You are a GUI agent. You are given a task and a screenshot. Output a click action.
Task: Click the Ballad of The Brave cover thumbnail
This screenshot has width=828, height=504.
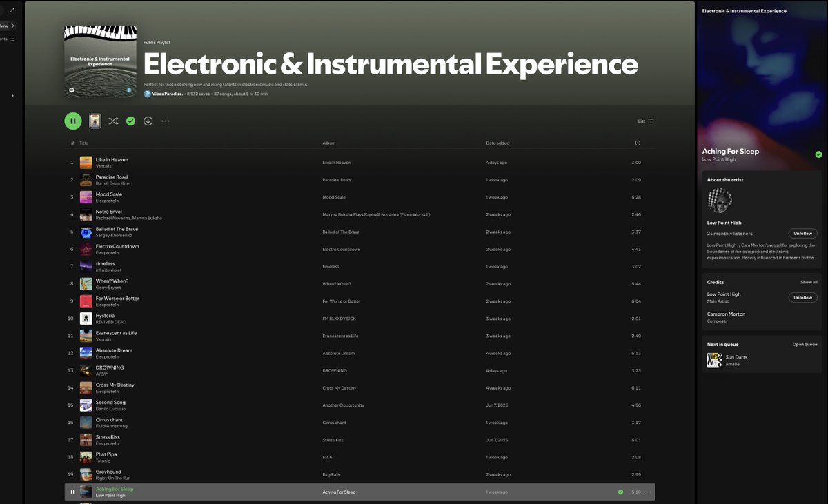(86, 232)
